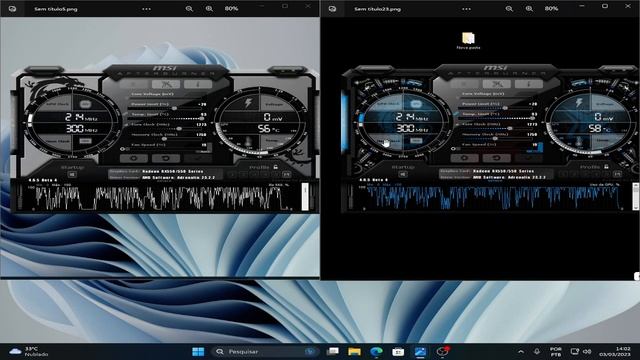The height and width of the screenshot is (360, 640).
Task: Click the microphone icon in system tray
Action: 537,351
